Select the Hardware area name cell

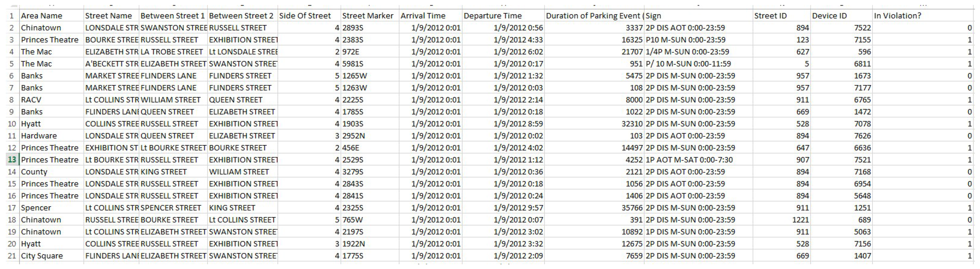[51, 136]
